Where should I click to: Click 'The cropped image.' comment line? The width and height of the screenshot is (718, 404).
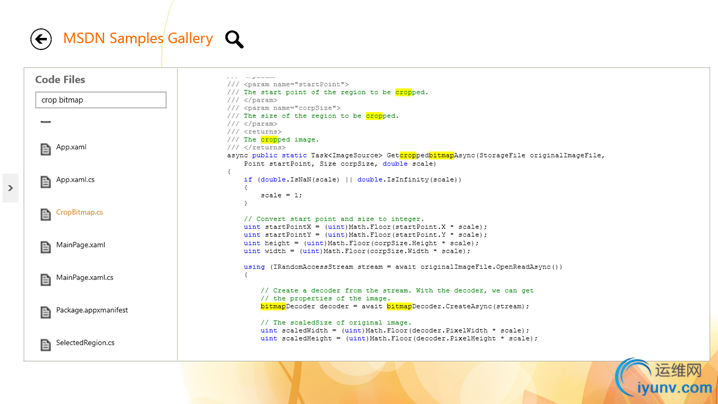(273, 140)
